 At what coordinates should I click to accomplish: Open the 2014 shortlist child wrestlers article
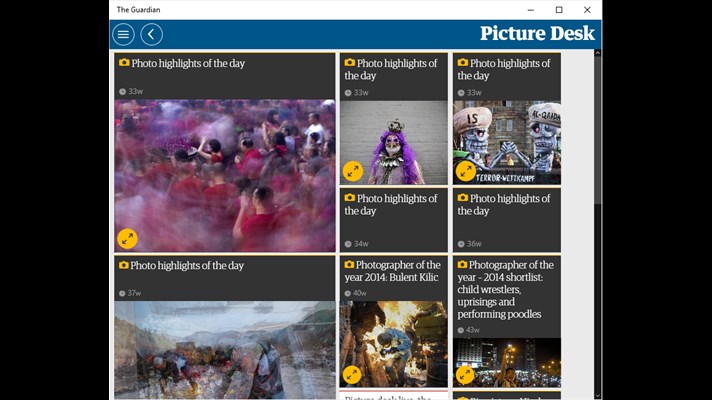click(505, 289)
